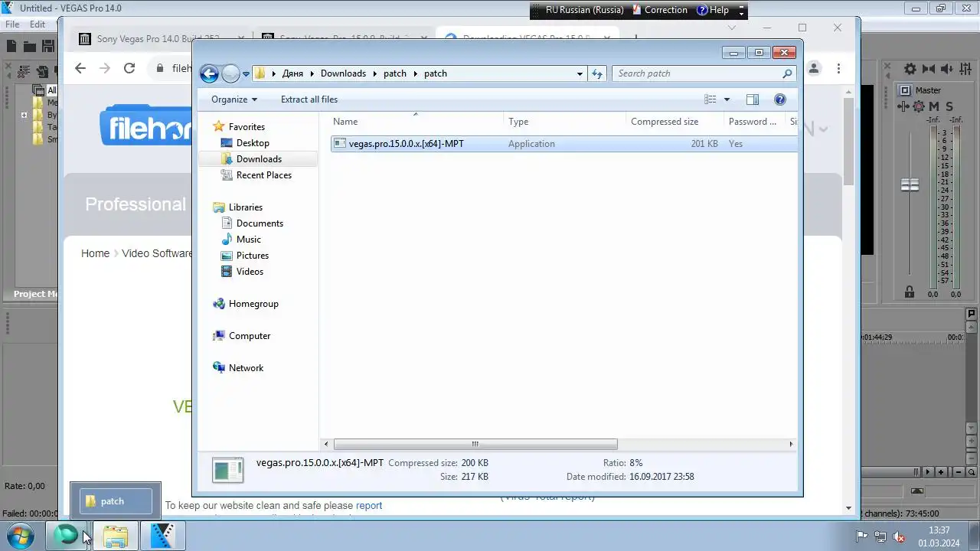Switch to VEGAS Pro taskbar icon
Screen dimensions: 980x551
click(162, 536)
